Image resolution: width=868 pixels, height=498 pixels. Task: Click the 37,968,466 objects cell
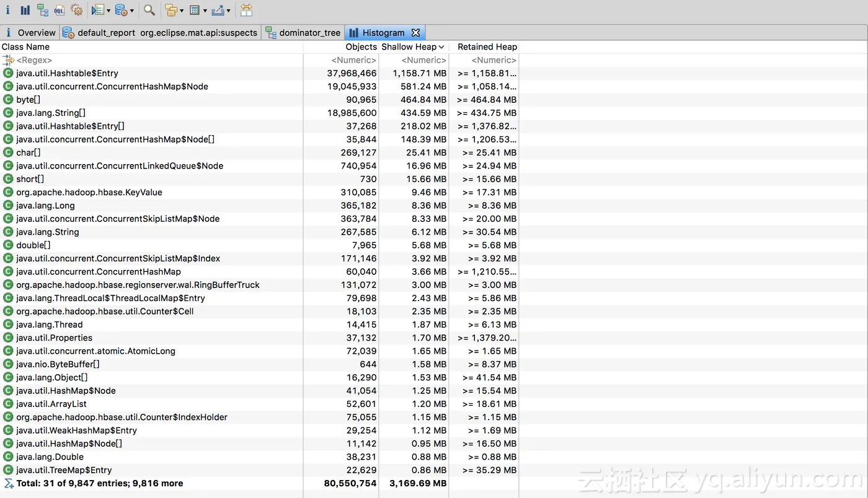pos(352,73)
